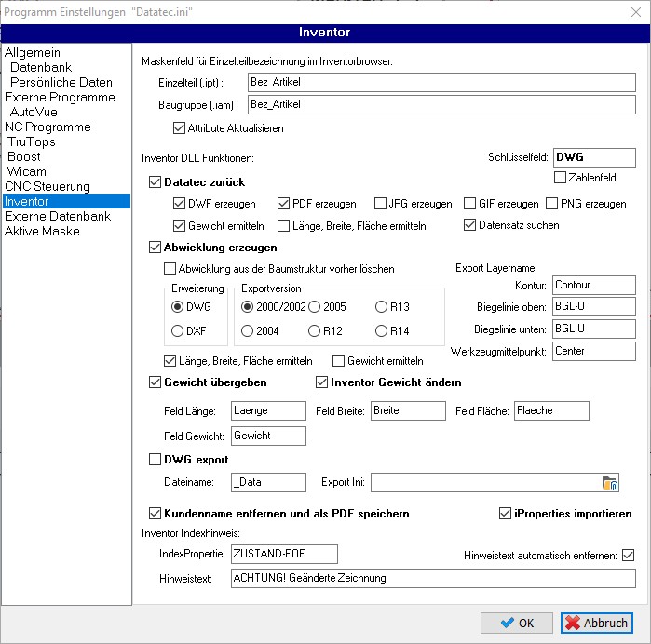This screenshot has width=651, height=644.
Task: Toggle Kundenname entfernen und als PDF speichern
Action: (x=155, y=514)
